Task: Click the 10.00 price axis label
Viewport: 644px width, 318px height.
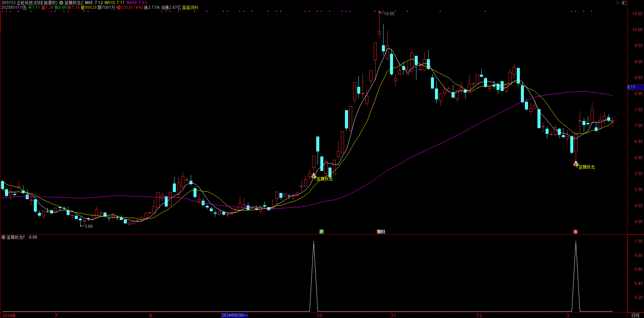Action: point(637,30)
